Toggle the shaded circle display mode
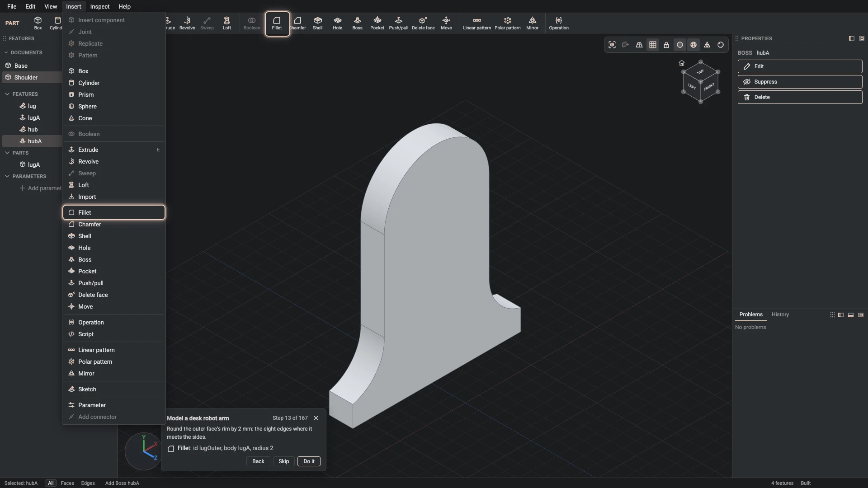This screenshot has height=488, width=868. click(680, 45)
